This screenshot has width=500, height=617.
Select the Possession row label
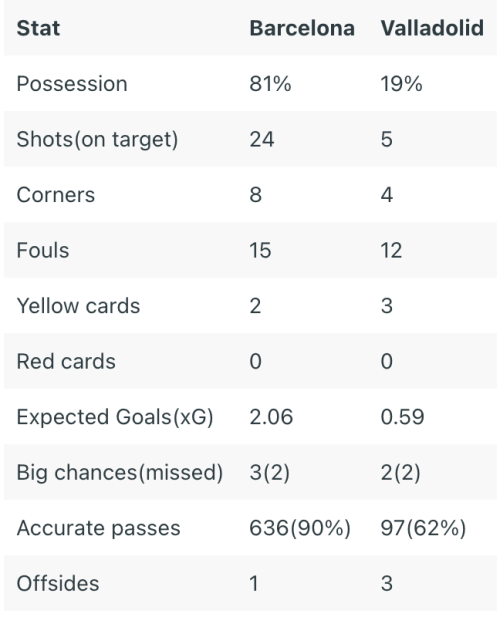pos(72,84)
